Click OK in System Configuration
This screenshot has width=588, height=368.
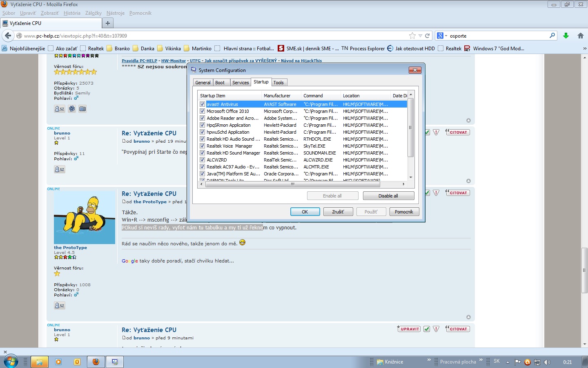(x=305, y=212)
